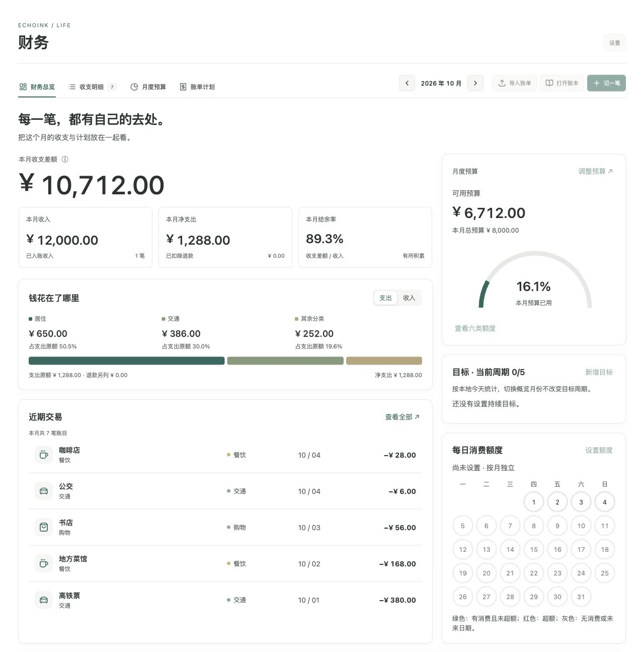The height and width of the screenshot is (652, 644).
Task: Click the car icon for 公交
Action: click(44, 491)
